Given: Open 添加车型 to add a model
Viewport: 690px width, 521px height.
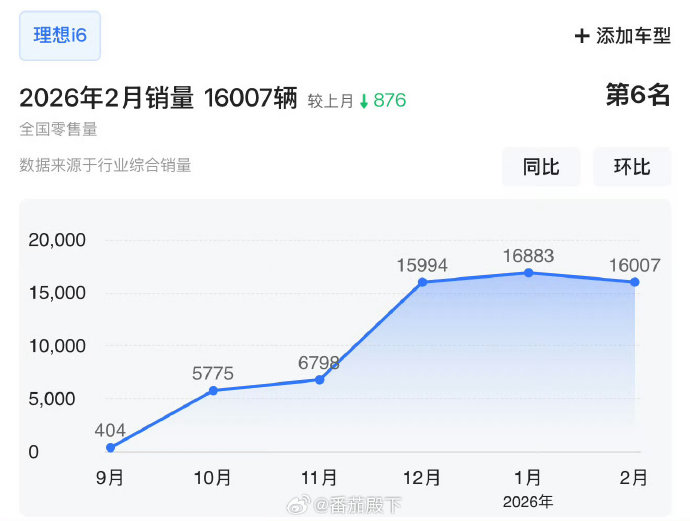Looking at the screenshot, I should click(x=623, y=36).
